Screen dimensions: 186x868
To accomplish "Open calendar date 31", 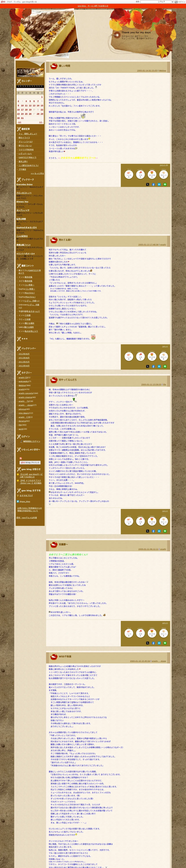I will (22, 118).
